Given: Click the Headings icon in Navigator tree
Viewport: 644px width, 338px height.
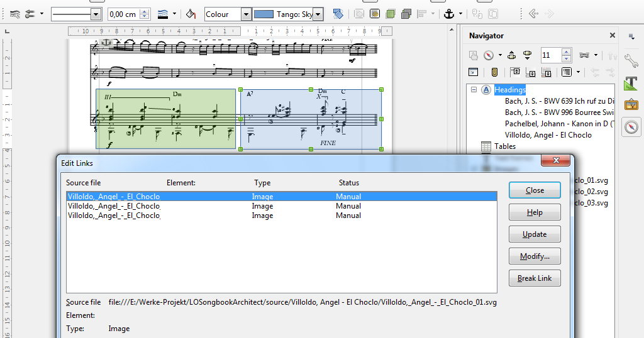Looking at the screenshot, I should (x=486, y=90).
